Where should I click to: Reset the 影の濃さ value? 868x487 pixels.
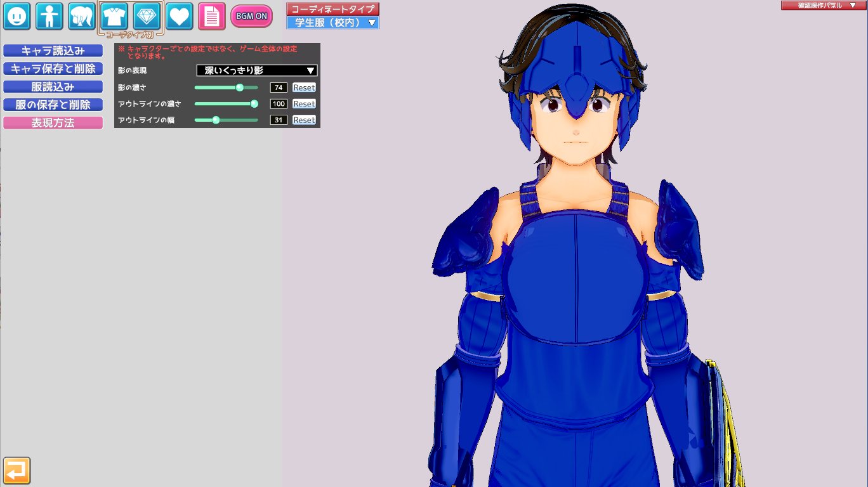tap(303, 87)
